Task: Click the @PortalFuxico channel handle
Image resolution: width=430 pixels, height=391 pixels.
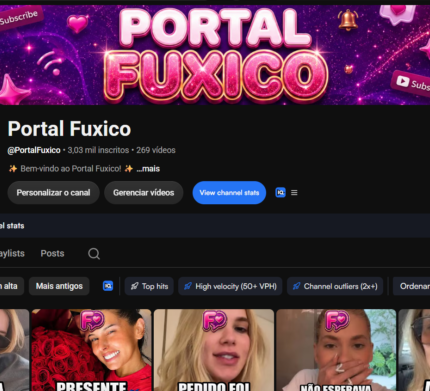Action: [34, 150]
